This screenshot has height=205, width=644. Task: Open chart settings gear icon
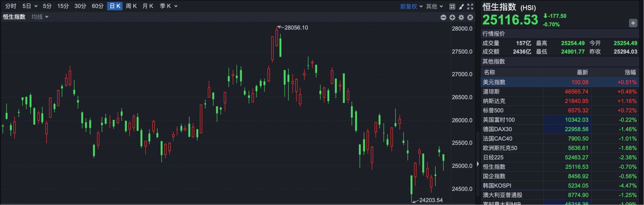coord(461,17)
